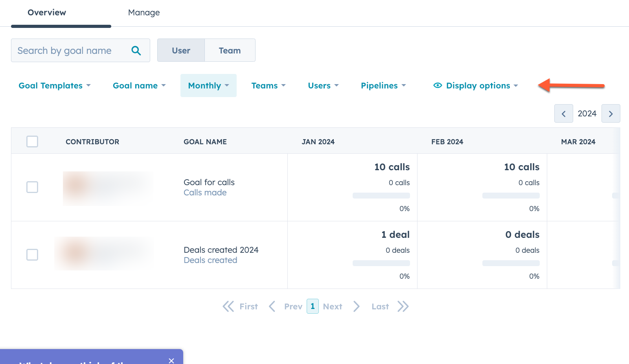629x364 pixels.
Task: Click the magnifying glass search icon
Action: tap(136, 51)
